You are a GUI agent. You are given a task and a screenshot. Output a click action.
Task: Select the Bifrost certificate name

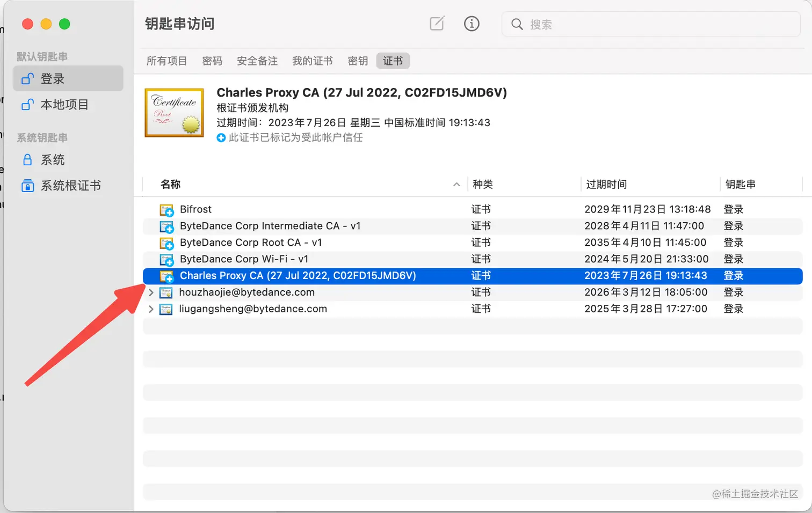coord(195,209)
